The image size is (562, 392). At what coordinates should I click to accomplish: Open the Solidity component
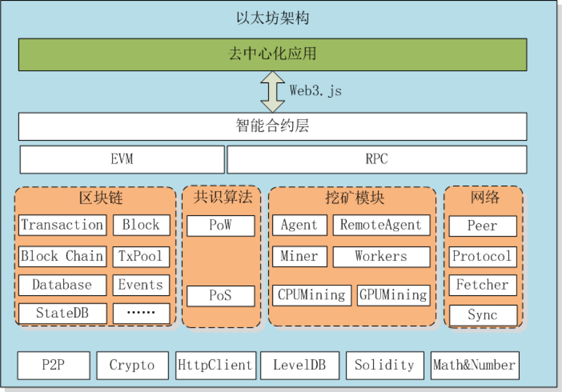pyautogui.click(x=384, y=365)
